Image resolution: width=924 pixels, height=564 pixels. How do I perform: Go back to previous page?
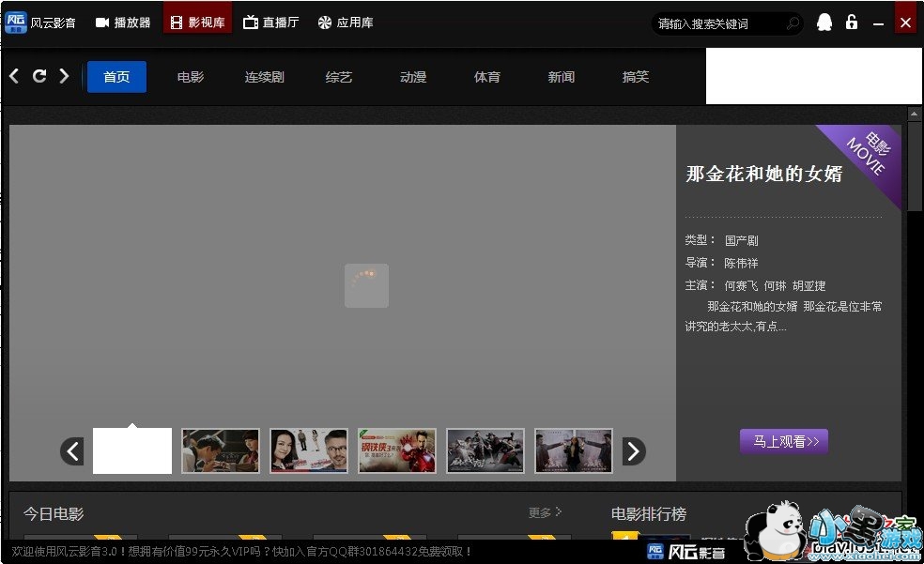pyautogui.click(x=14, y=76)
